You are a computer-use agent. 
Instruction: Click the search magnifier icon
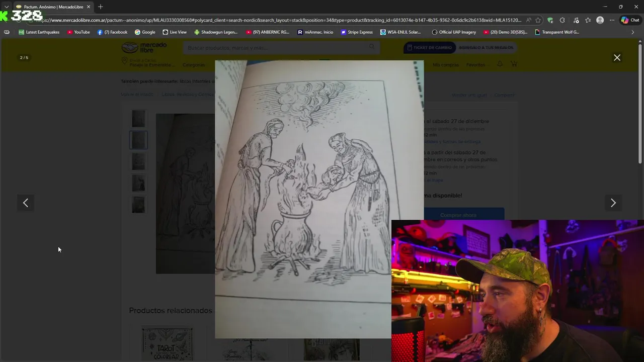click(x=372, y=47)
